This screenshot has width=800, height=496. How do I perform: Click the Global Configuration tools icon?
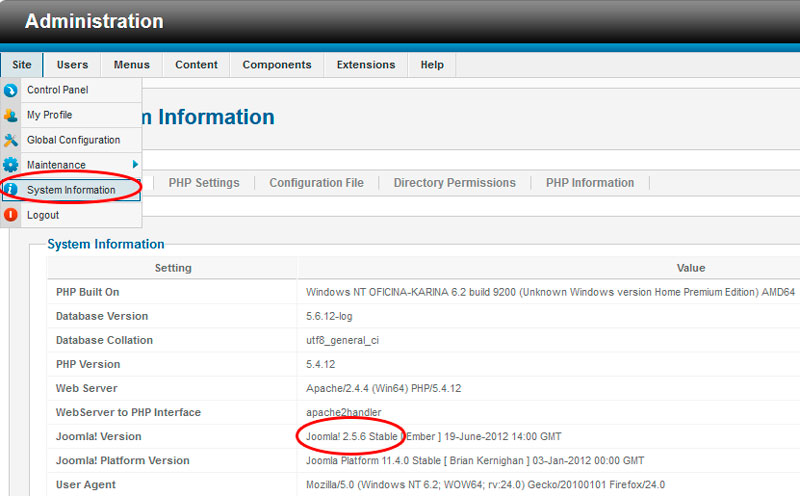pyautogui.click(x=11, y=140)
